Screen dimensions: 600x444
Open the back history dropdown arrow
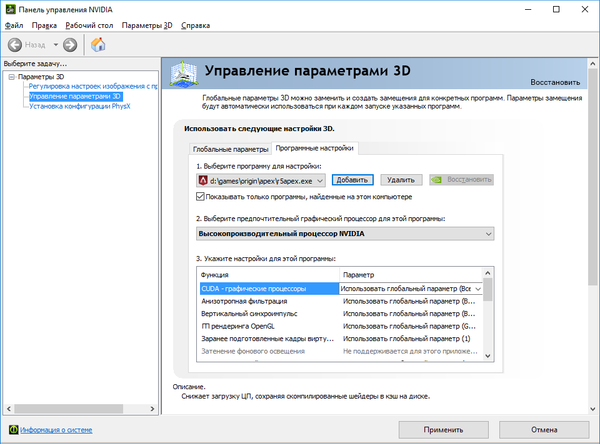click(55, 45)
